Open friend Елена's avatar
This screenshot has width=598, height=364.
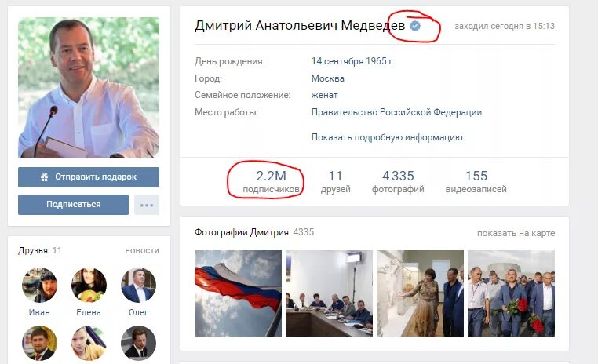[89, 285]
